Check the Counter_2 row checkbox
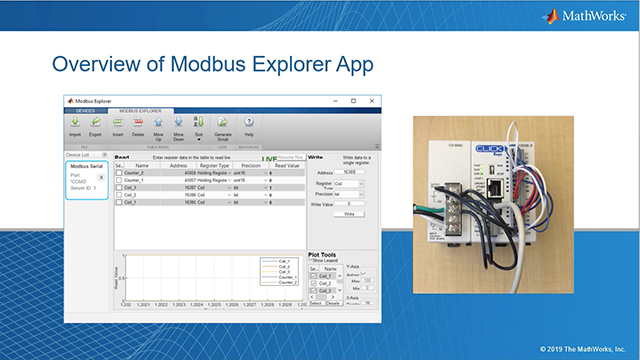The height and width of the screenshot is (360, 640). coord(119,173)
